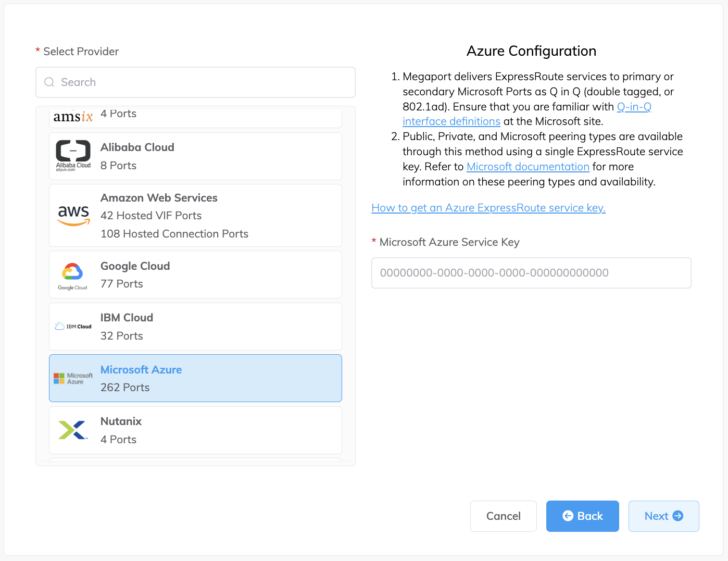This screenshot has width=728, height=561.
Task: Click the magnifier icon in search box
Action: [49, 82]
